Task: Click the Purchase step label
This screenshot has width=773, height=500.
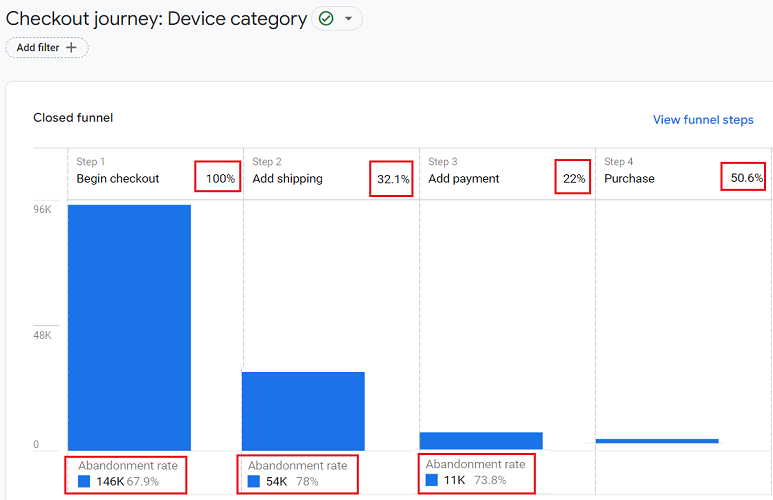Action: [x=630, y=179]
